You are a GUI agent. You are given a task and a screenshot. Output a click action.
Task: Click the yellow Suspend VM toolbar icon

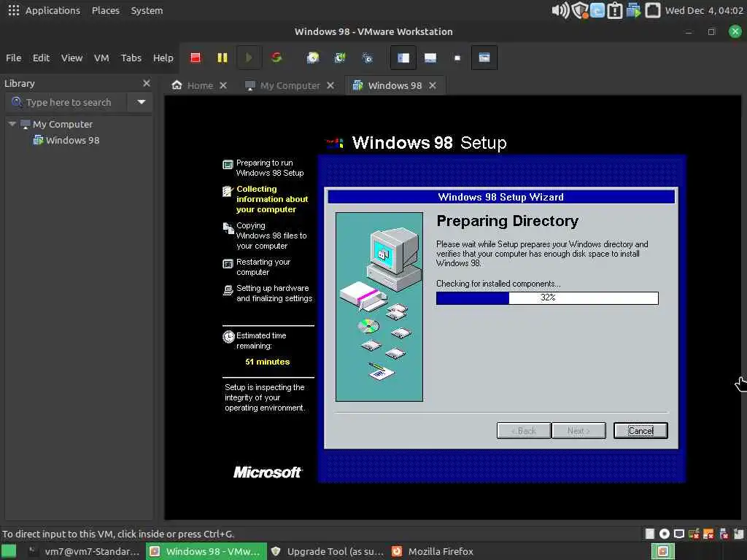(x=222, y=58)
